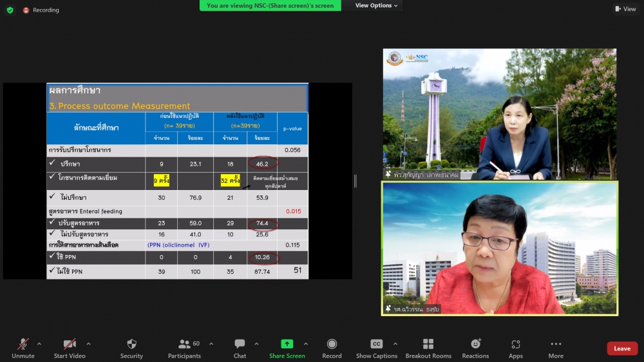The width and height of the screenshot is (644, 362).
Task: Start Video camera toggle
Action: (x=69, y=344)
